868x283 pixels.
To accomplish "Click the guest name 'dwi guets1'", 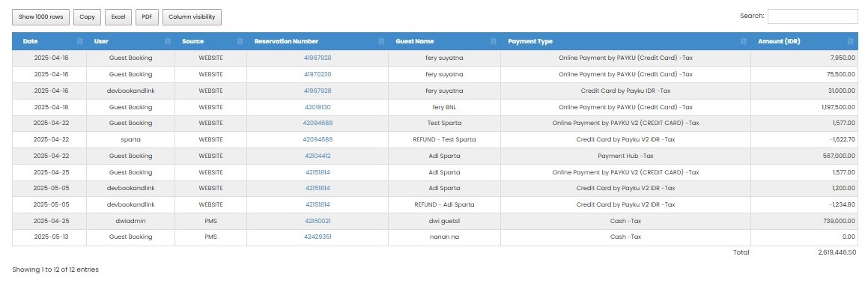I will 445,221.
